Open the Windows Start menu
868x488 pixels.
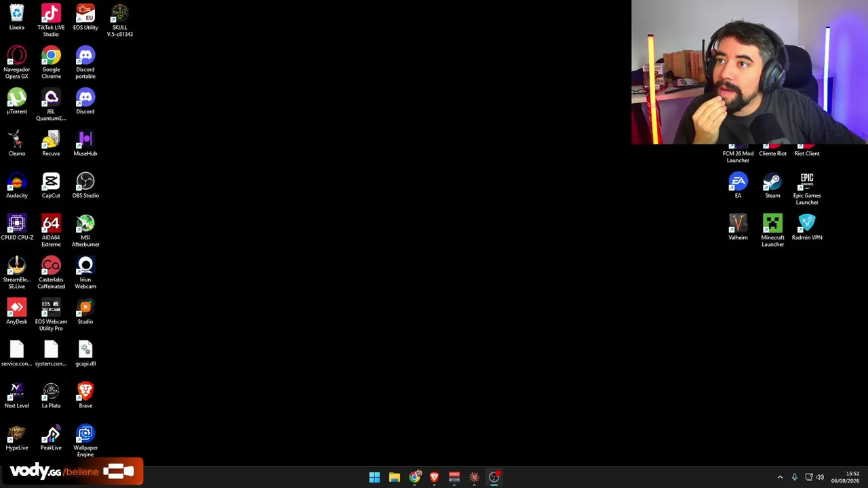click(x=374, y=477)
